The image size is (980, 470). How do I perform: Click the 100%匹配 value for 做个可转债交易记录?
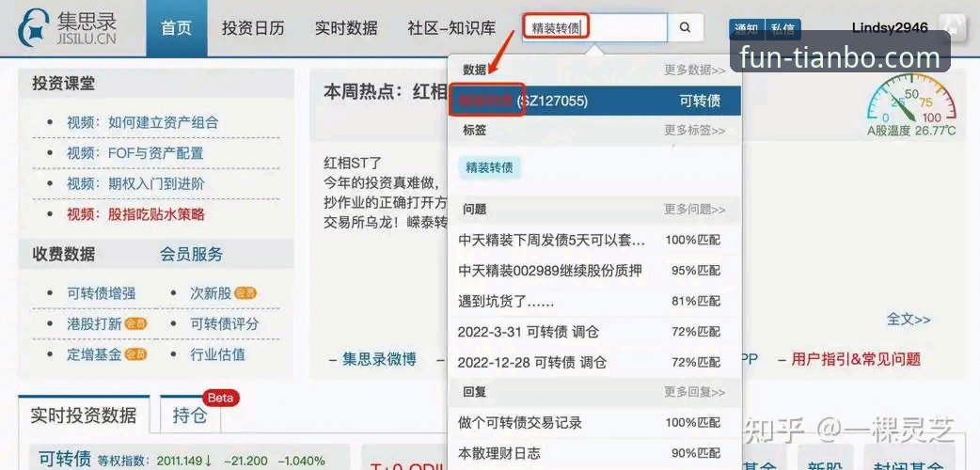coord(692,422)
